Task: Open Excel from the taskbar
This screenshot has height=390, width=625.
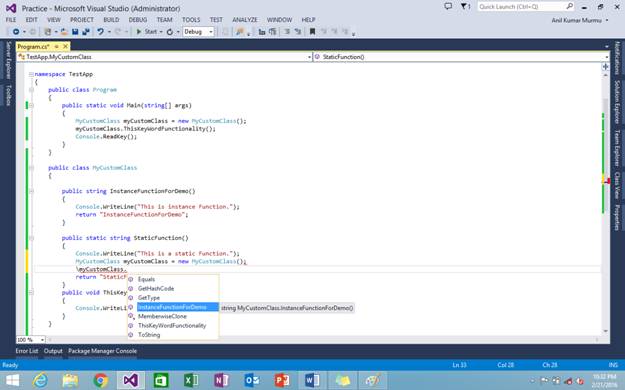Action: (x=191, y=380)
